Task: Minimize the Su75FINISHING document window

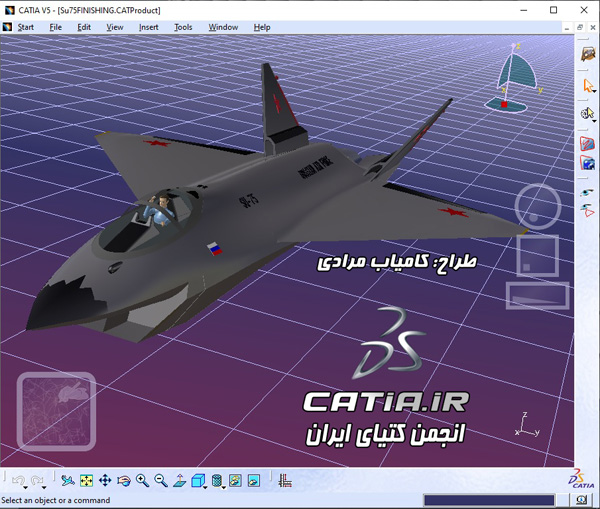Action: click(x=567, y=28)
